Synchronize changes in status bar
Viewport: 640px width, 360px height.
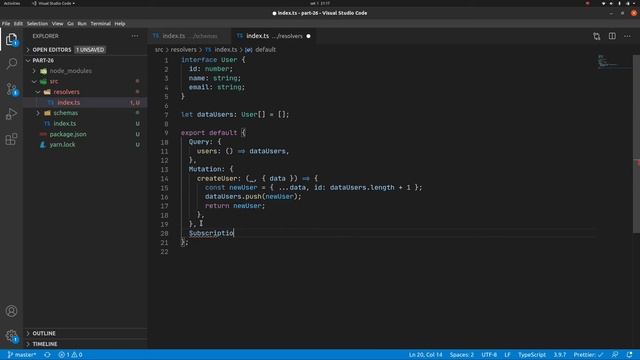click(47, 355)
